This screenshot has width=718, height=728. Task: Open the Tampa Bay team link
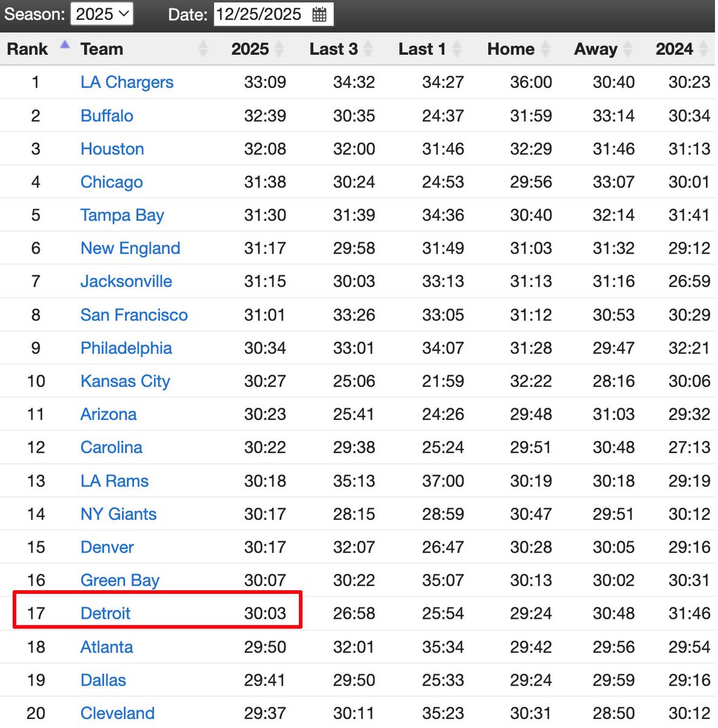[x=122, y=215]
